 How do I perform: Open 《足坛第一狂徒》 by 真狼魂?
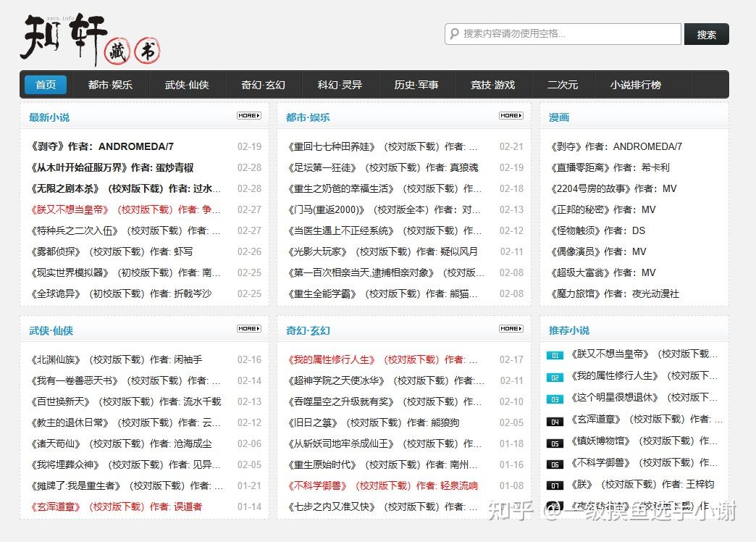[x=383, y=168]
